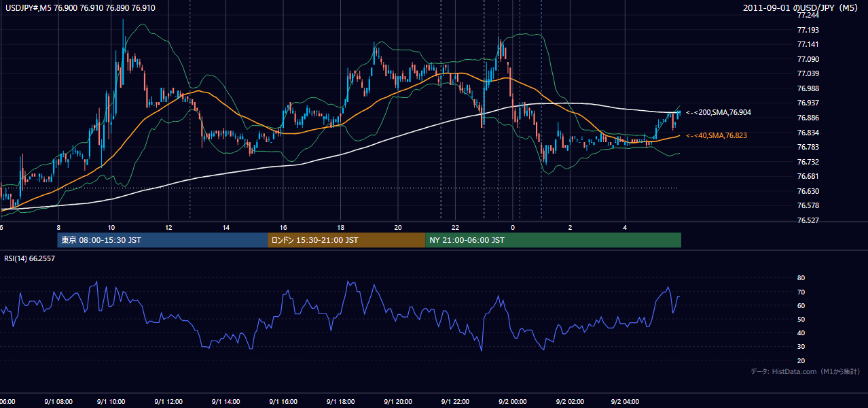Click the 200 SMA 76.904 label
This screenshot has width=868, height=408.
coord(719,112)
